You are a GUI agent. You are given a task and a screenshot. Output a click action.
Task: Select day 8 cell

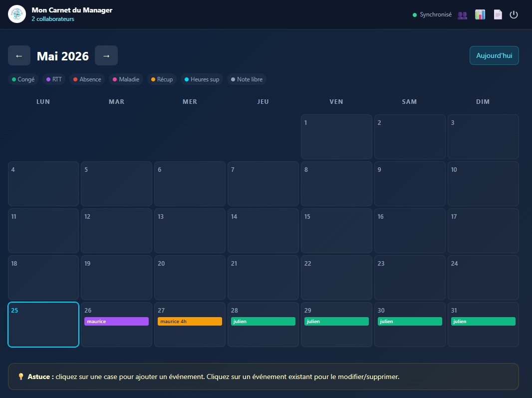(x=336, y=184)
